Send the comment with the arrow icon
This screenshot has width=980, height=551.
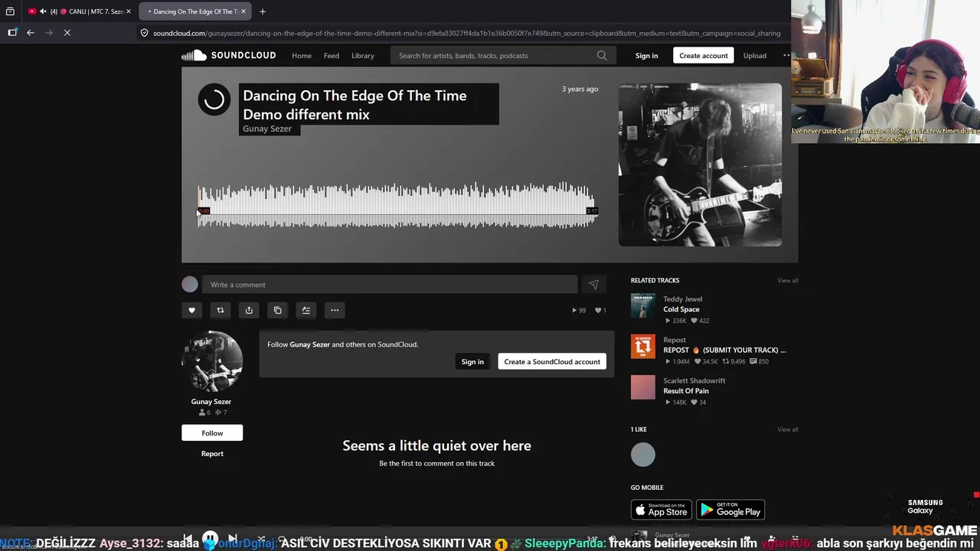pos(593,285)
